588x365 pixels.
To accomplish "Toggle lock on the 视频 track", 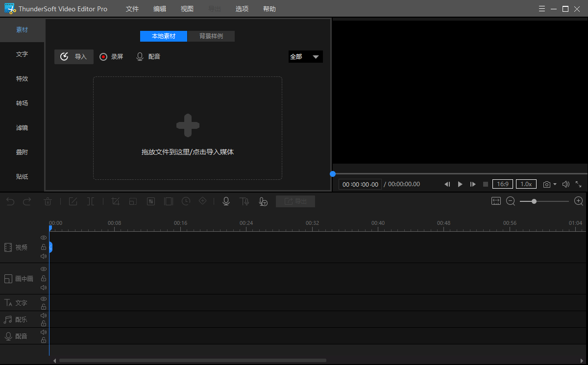I will [44, 247].
